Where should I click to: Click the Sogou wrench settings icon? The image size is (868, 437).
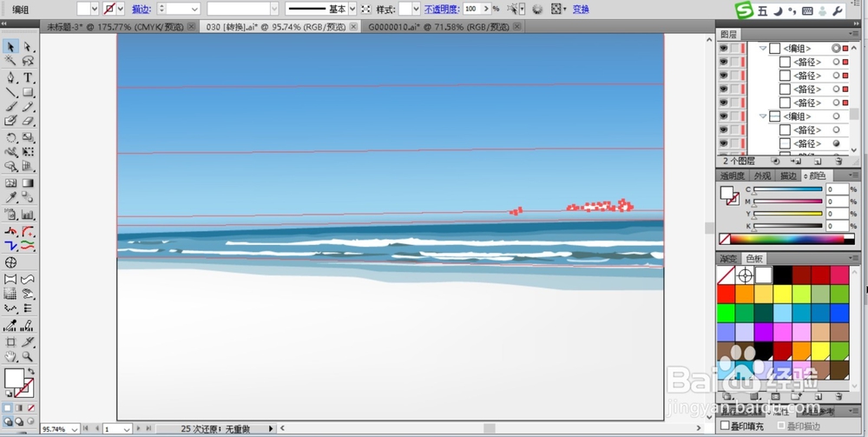pyautogui.click(x=838, y=10)
